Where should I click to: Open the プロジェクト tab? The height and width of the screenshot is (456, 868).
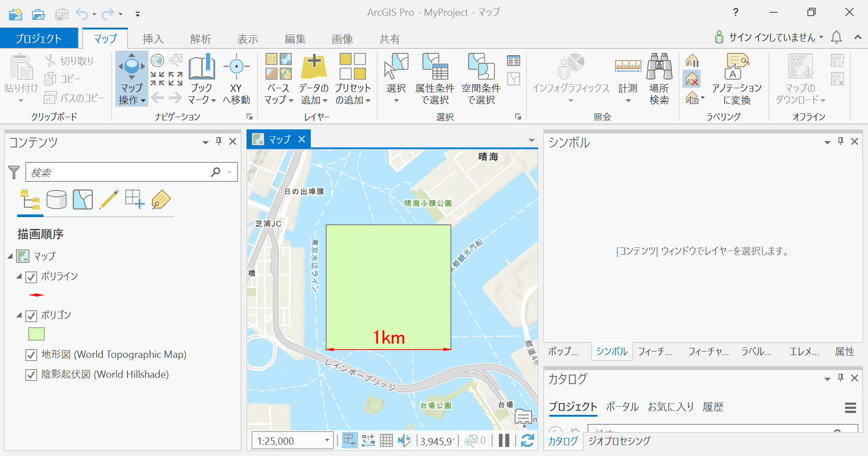point(38,38)
